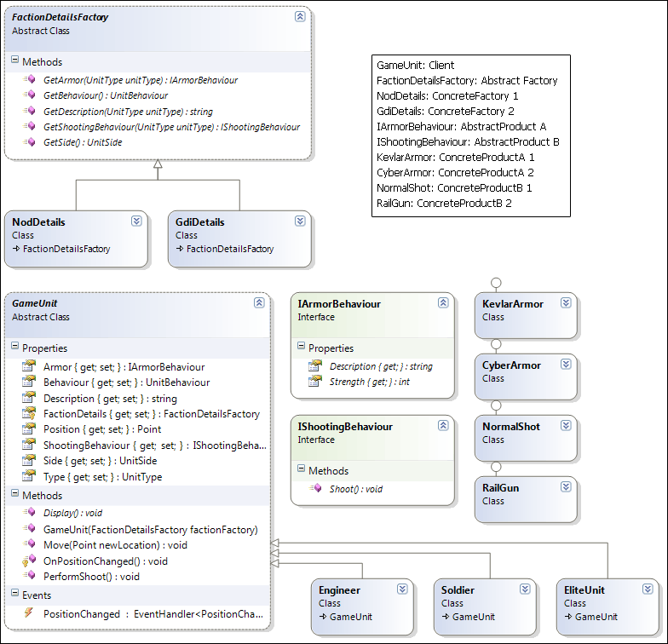The height and width of the screenshot is (644, 668).
Task: Expand the GdiDetails class box
Action: click(x=300, y=221)
